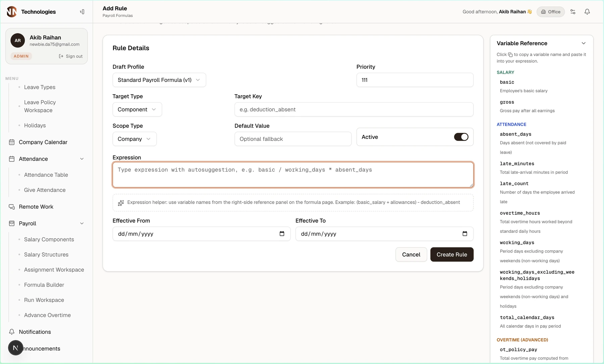This screenshot has height=364, width=604.
Task: Go to Holidays page
Action: pyautogui.click(x=35, y=125)
